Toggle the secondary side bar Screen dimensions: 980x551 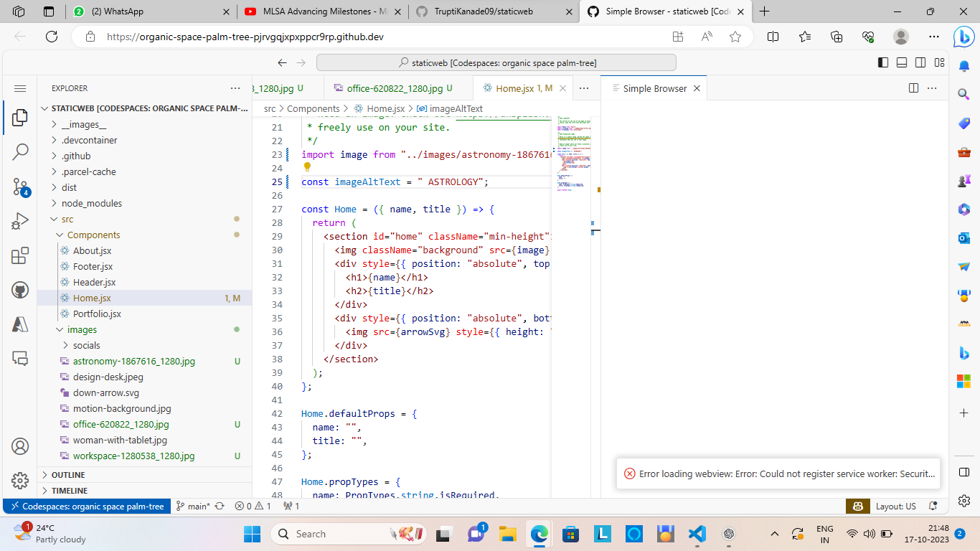coord(920,62)
